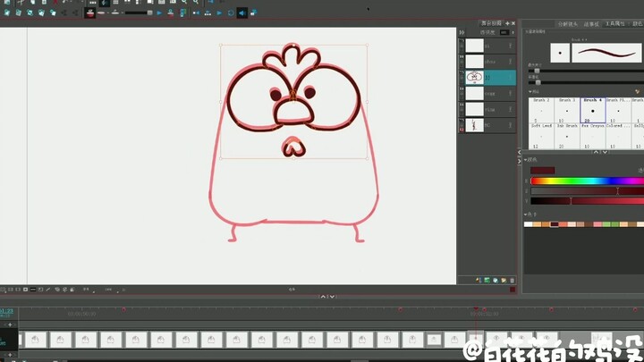Click the smoothing slider handle
Screen dimensions: 644x362
click(538, 82)
